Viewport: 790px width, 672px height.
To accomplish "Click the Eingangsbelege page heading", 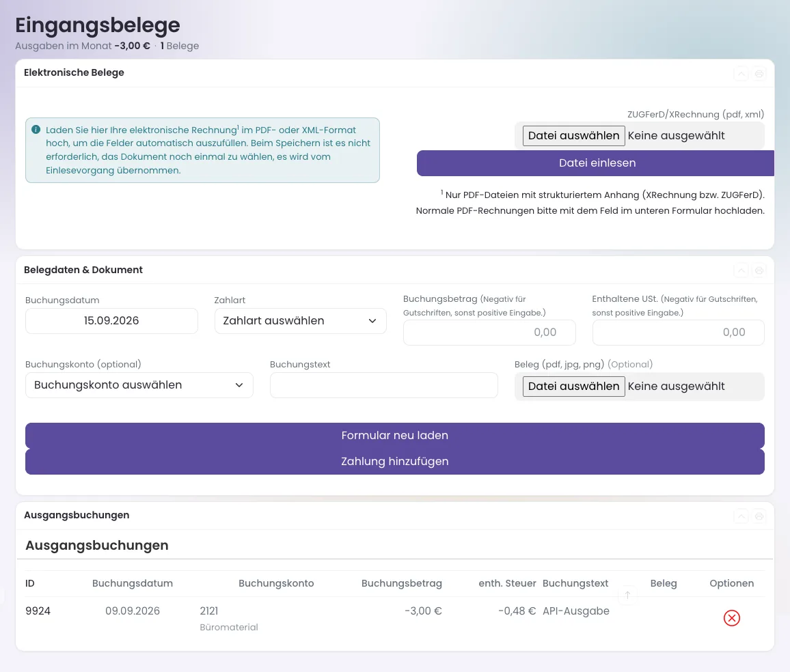I will tap(98, 25).
